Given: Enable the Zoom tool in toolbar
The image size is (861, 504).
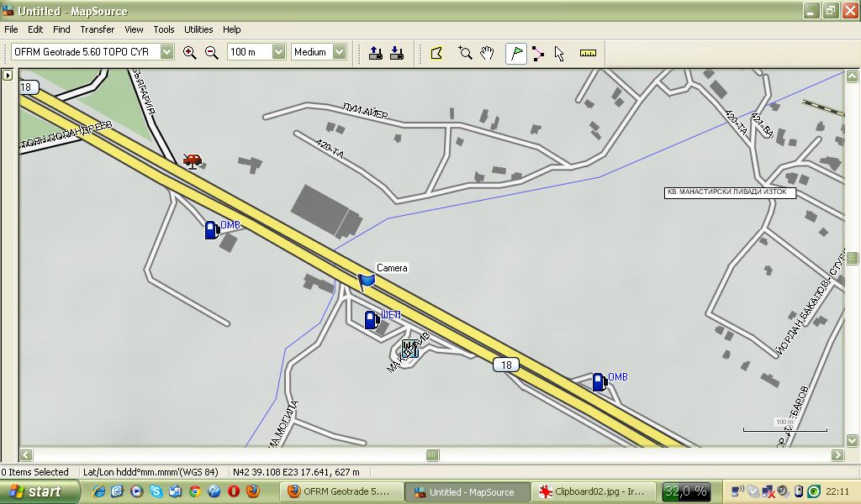Looking at the screenshot, I should pos(465,53).
